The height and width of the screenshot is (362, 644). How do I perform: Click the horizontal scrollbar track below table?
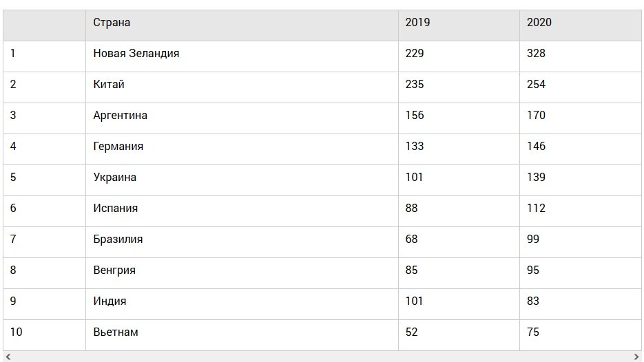click(322, 356)
